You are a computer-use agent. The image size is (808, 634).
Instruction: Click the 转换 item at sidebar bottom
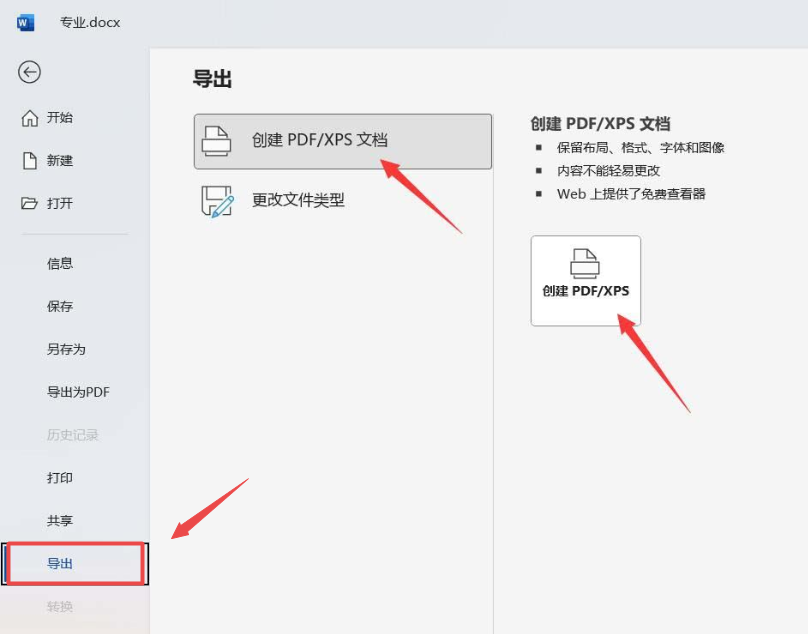[60, 607]
